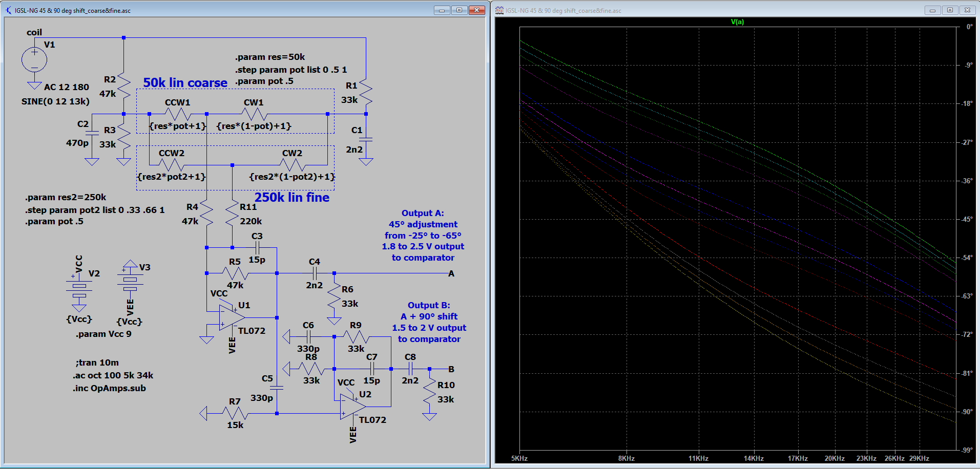
Task: Click the V(a) trace label
Action: (x=737, y=22)
